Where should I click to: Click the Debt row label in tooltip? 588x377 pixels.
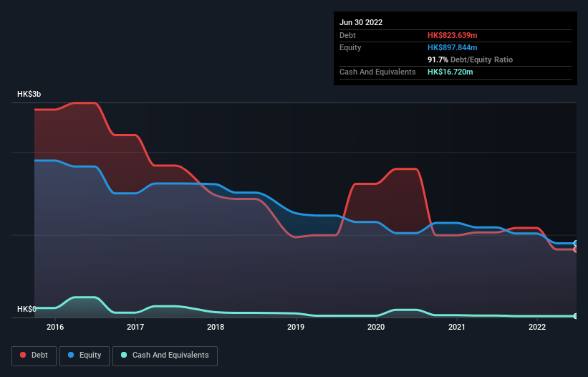pyautogui.click(x=347, y=35)
